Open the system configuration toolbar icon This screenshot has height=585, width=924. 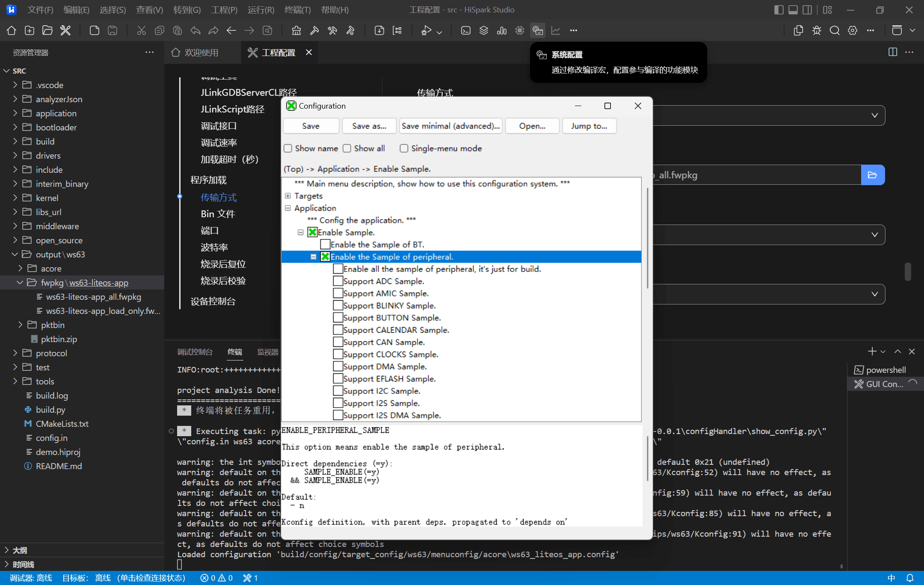538,30
